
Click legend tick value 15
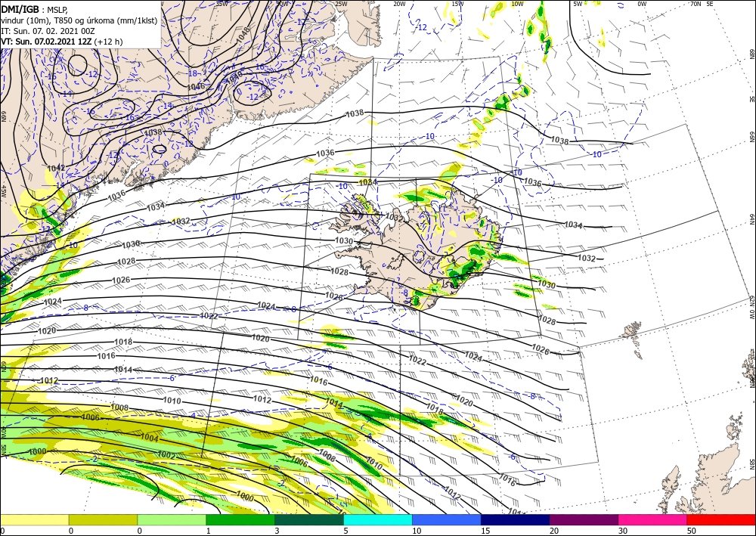(x=485, y=531)
